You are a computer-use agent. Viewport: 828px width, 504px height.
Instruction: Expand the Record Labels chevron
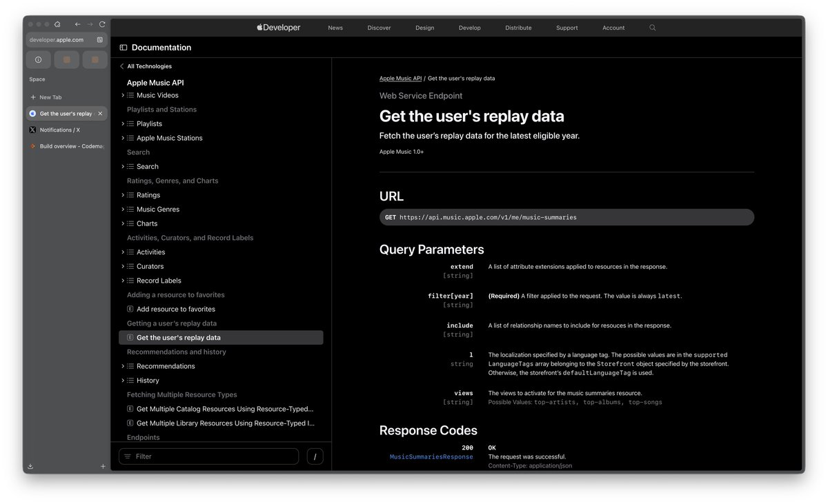pos(123,281)
